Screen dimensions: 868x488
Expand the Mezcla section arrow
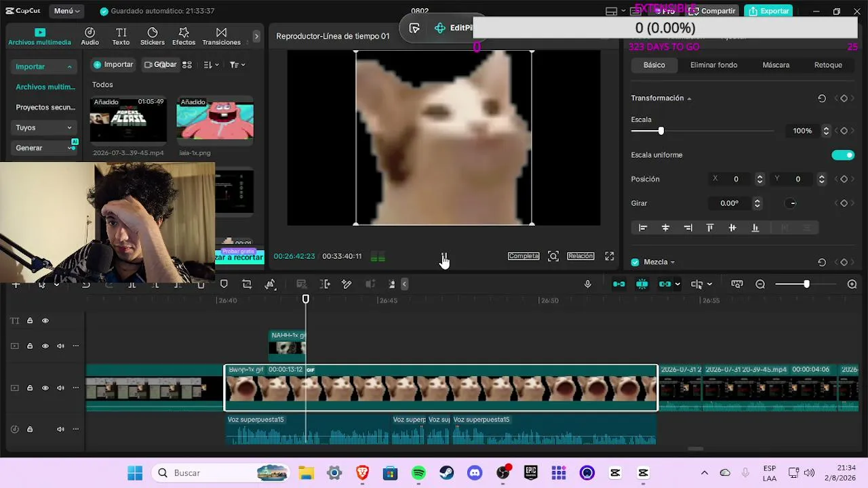672,262
